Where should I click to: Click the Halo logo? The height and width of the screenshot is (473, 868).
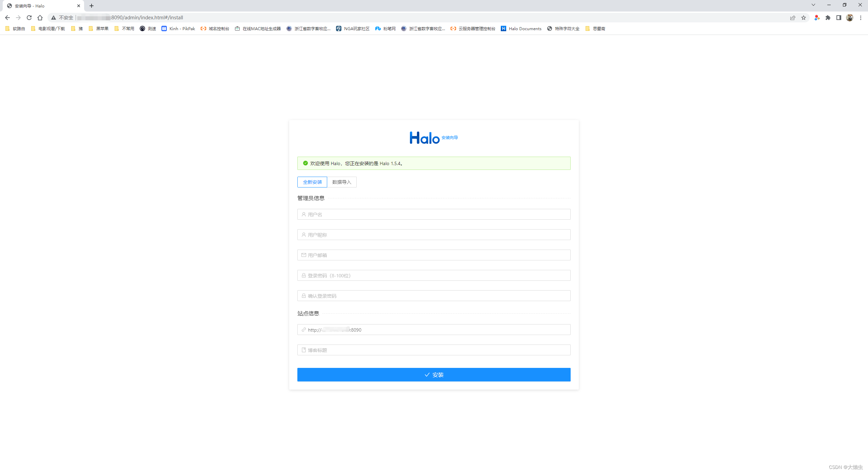tap(425, 138)
